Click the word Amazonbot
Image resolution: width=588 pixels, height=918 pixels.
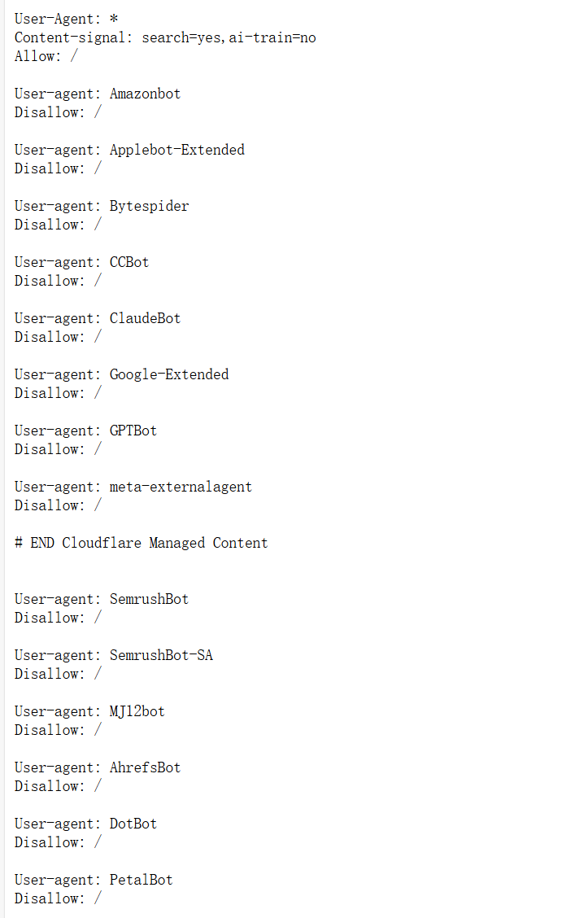[x=145, y=94]
